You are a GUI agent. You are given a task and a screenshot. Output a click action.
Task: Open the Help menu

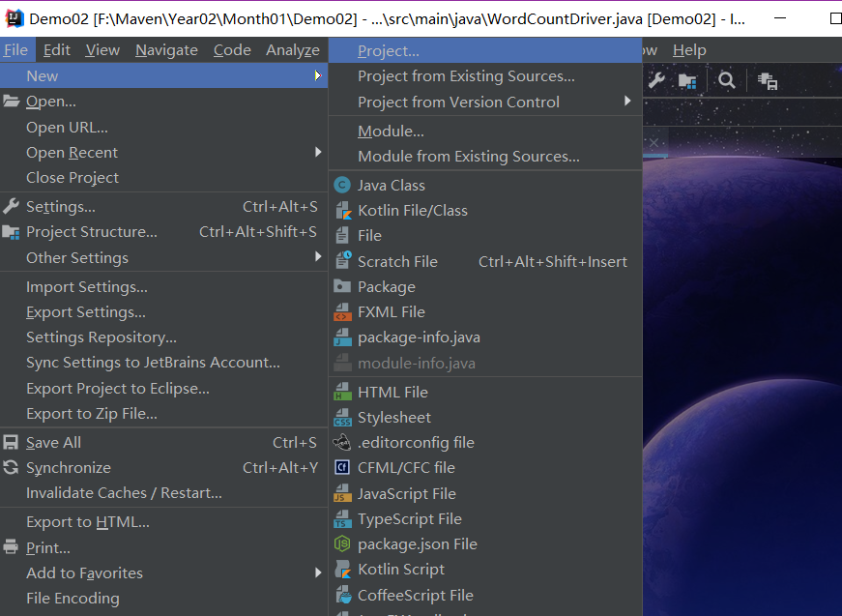(x=689, y=50)
